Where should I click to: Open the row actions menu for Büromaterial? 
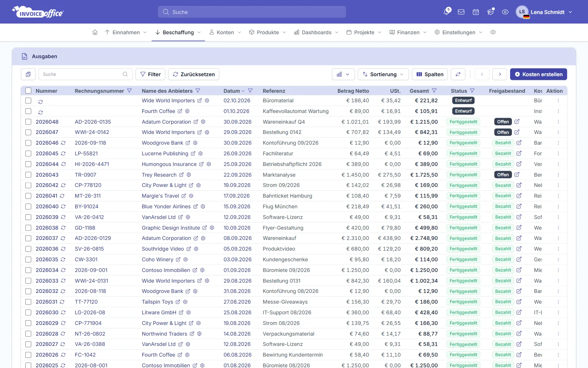point(558,100)
